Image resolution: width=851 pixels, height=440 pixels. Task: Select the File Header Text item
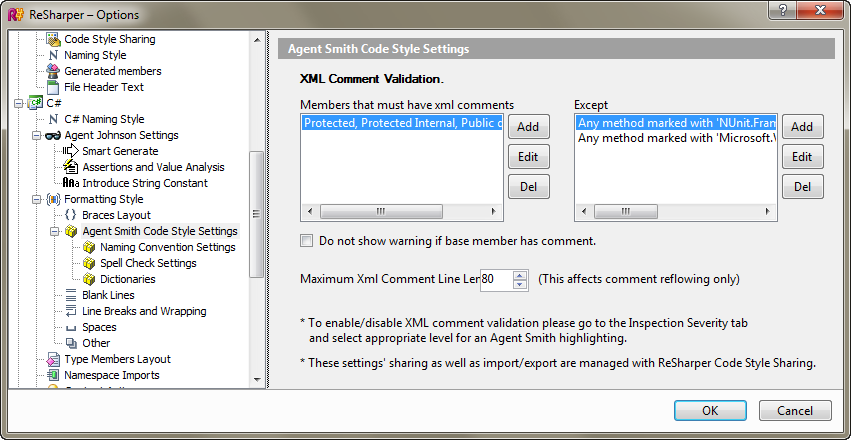[104, 87]
